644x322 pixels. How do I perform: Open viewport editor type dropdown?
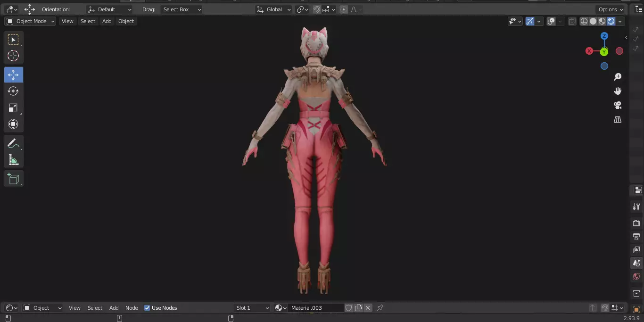[12, 9]
